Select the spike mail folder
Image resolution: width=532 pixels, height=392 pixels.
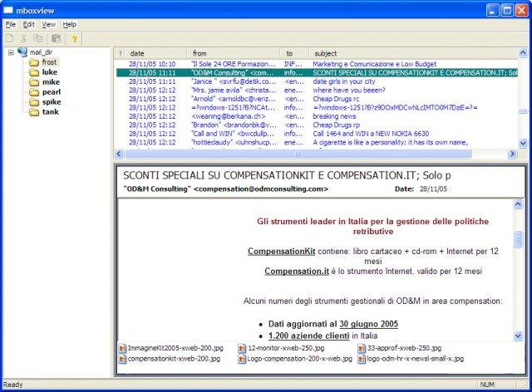[x=51, y=101]
